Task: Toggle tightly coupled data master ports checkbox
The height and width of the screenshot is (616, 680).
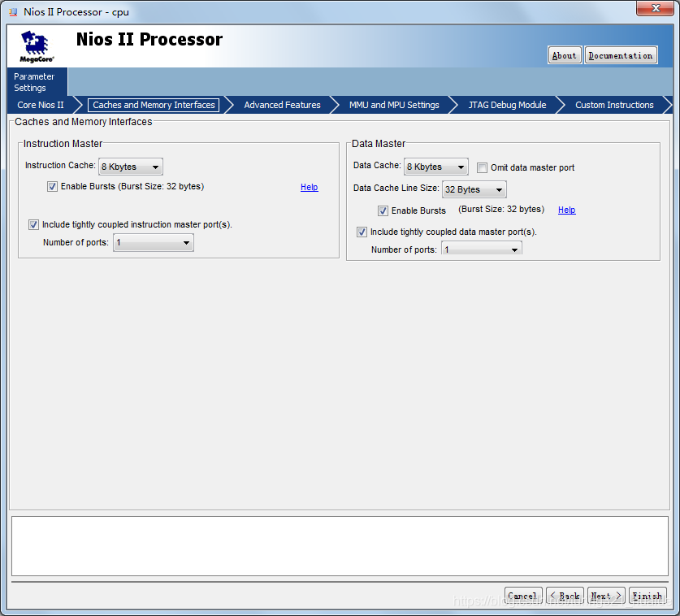Action: coord(362,232)
